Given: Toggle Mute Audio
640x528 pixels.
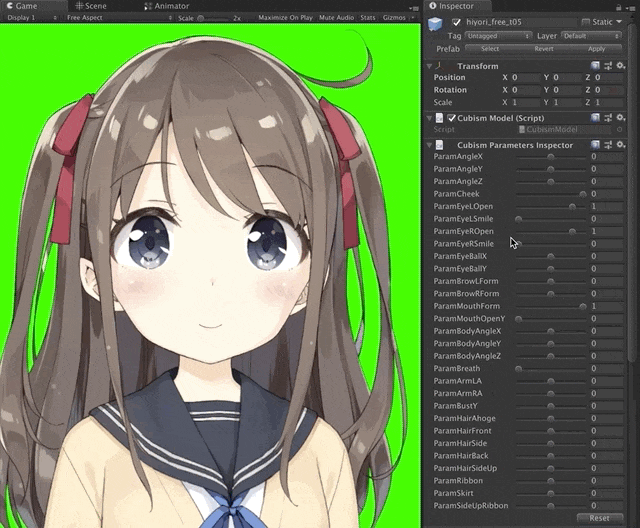Looking at the screenshot, I should (336, 18).
